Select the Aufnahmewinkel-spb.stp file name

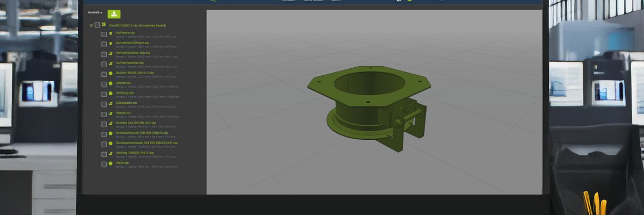[133, 53]
